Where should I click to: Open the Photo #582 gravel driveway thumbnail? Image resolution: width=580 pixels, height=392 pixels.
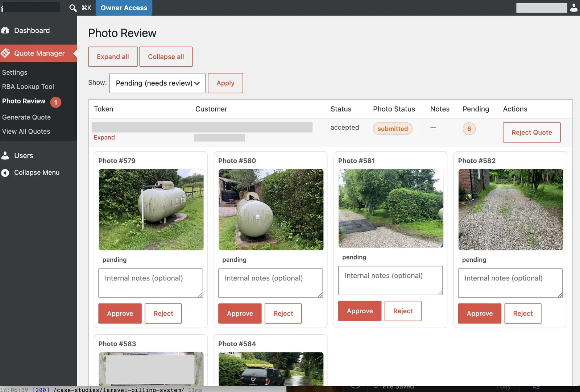[x=511, y=210]
